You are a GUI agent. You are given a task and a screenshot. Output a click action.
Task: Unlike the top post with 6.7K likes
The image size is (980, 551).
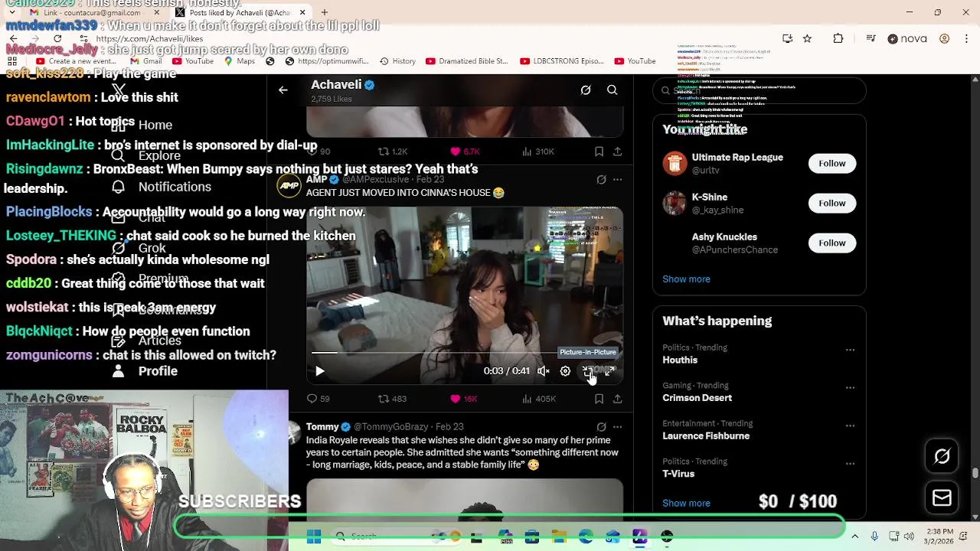[x=465, y=152]
